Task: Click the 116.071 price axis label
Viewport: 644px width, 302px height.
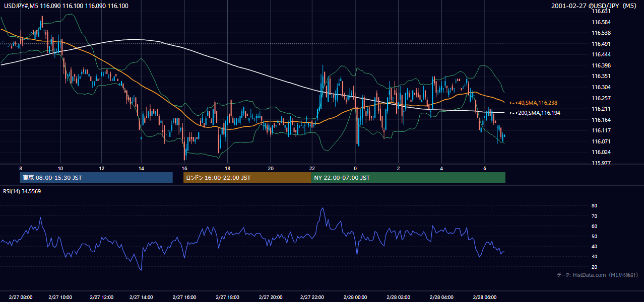Action: 601,141
